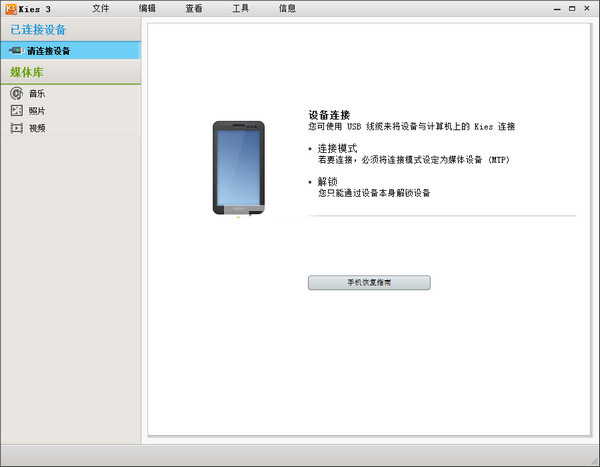Select 请连接设备 in the sidebar
Screen dimensions: 600x467
pos(49,50)
